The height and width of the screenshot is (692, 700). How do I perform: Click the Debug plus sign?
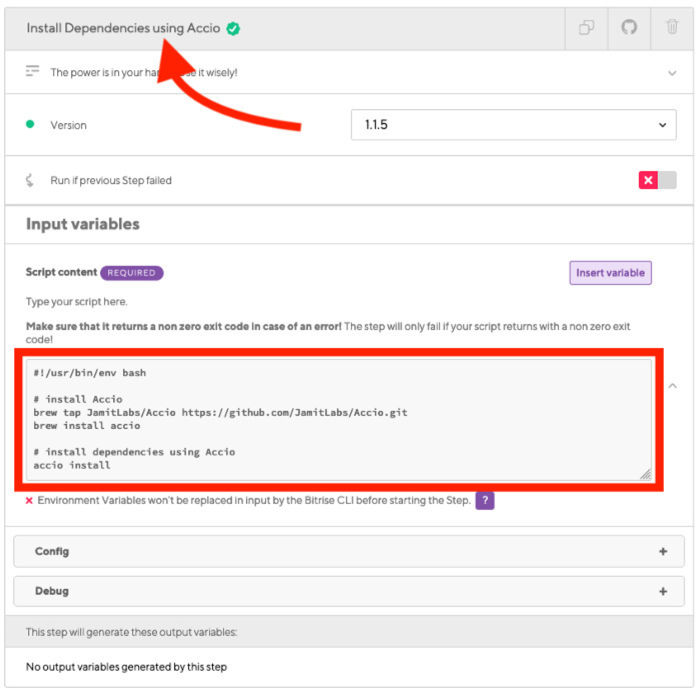pyautogui.click(x=663, y=592)
